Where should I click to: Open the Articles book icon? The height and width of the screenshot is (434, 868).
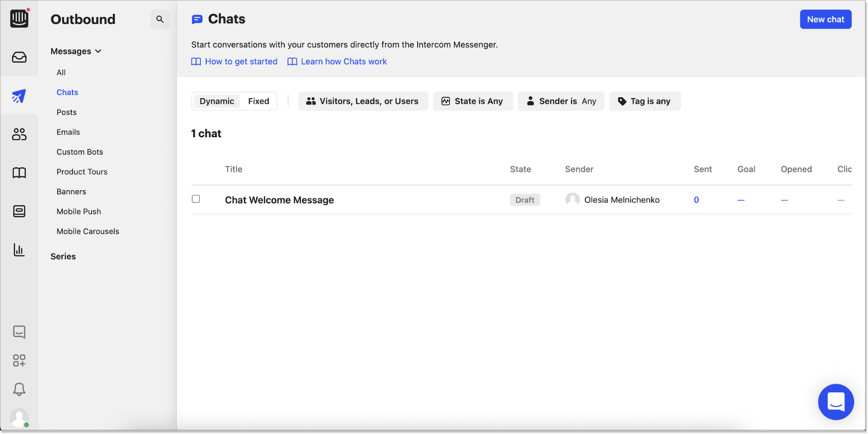[x=19, y=173]
